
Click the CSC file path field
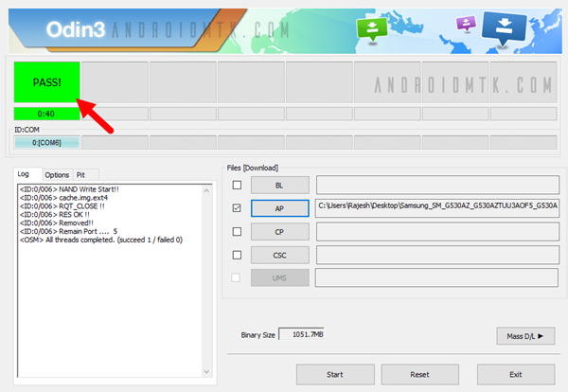(437, 255)
